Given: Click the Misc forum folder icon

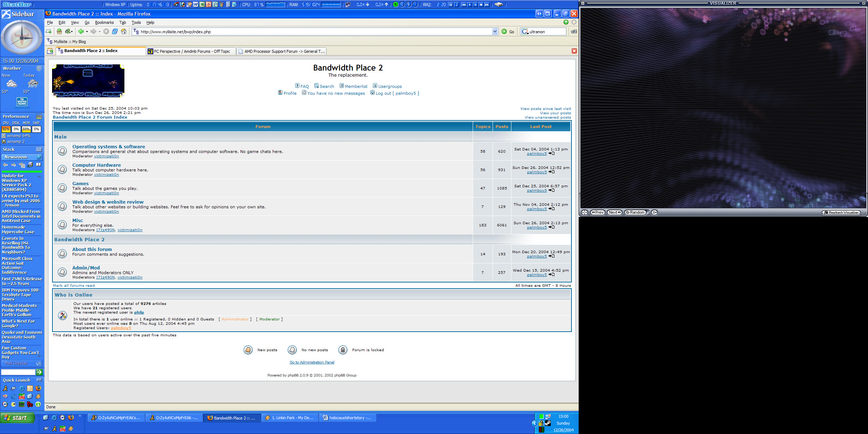Looking at the screenshot, I should click(62, 225).
